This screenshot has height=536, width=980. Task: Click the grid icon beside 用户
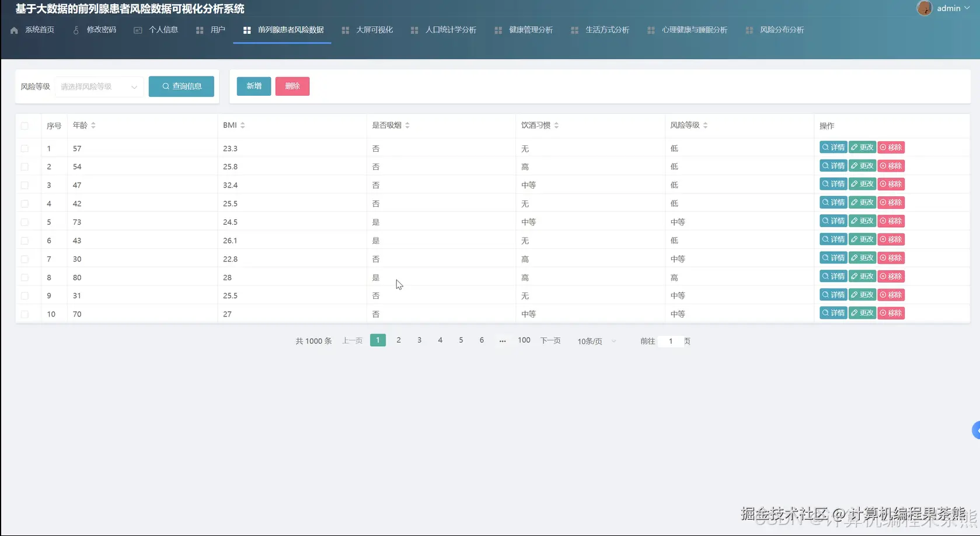(199, 30)
